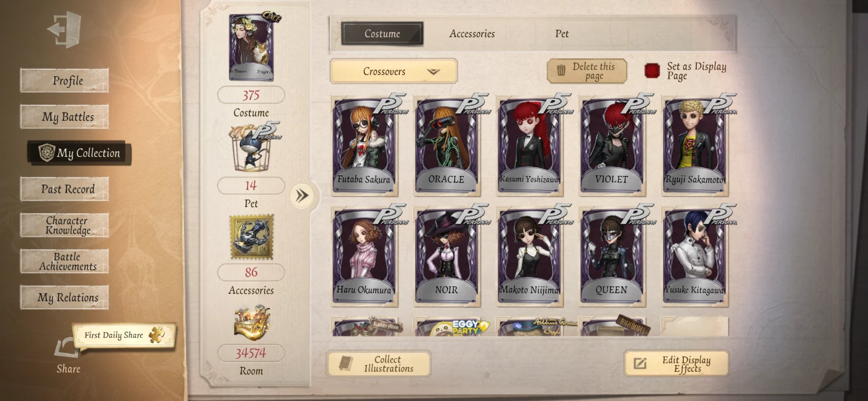Toggle the Set as Display Page checkbox

[x=652, y=71]
